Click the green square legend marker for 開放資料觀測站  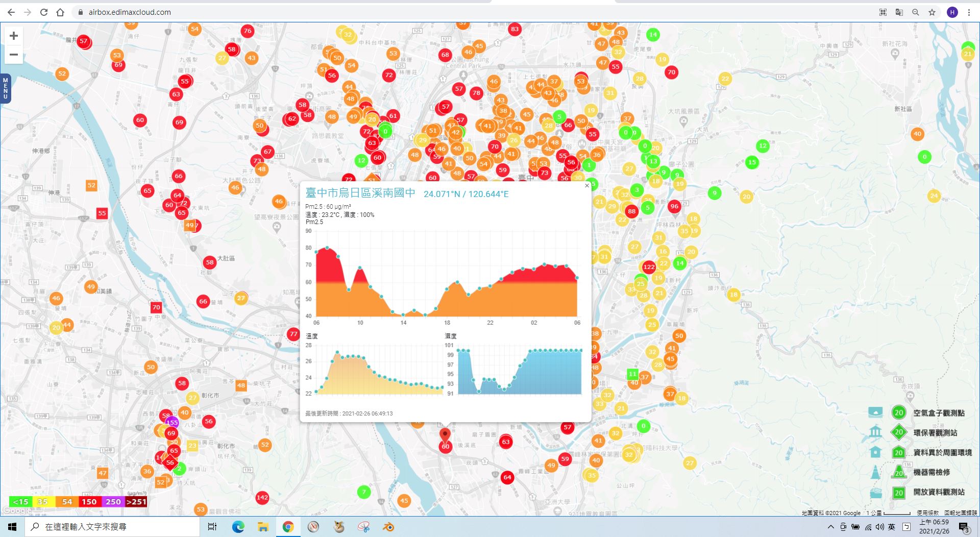[899, 493]
